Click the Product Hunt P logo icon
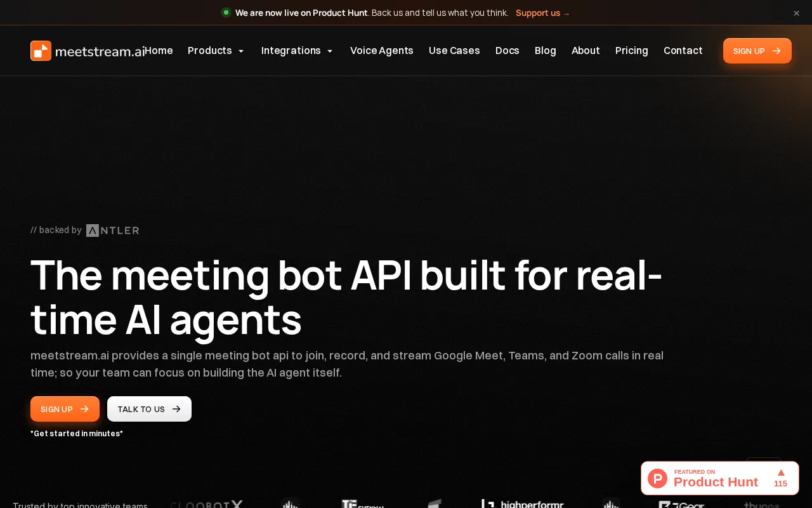Image resolution: width=812 pixels, height=508 pixels. pyautogui.click(x=658, y=478)
